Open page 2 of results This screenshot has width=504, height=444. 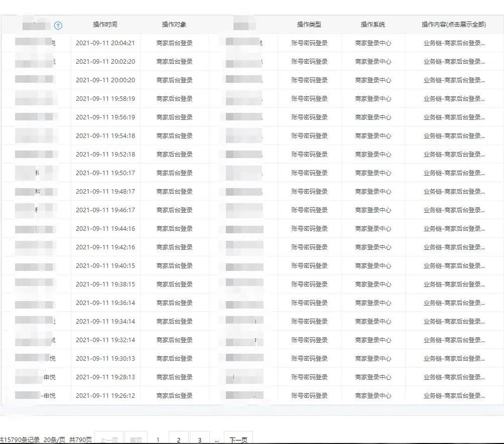(x=178, y=438)
